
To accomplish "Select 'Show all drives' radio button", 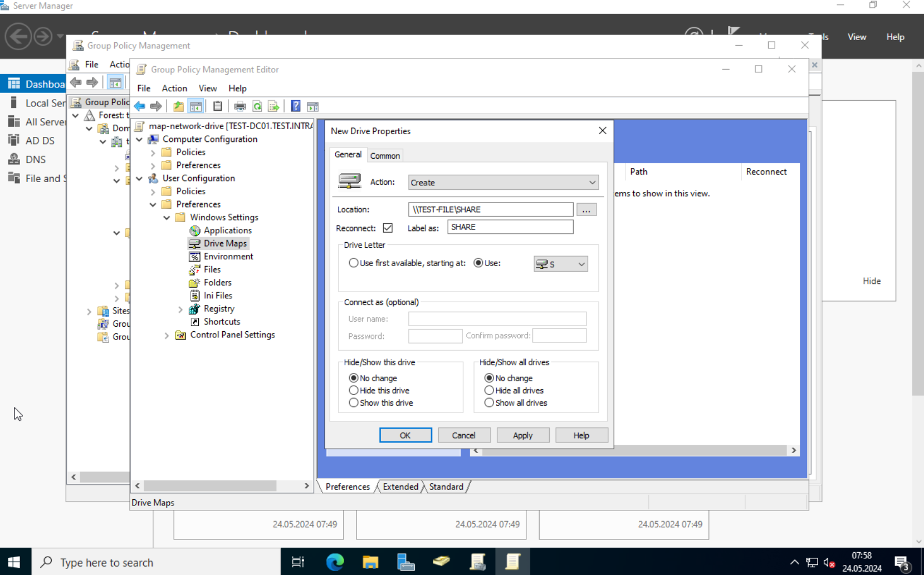I will pos(489,403).
